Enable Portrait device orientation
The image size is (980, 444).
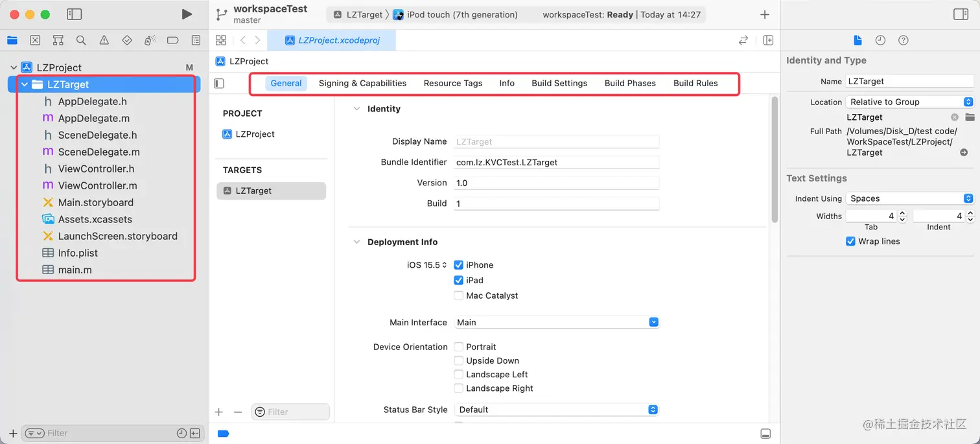tap(459, 347)
